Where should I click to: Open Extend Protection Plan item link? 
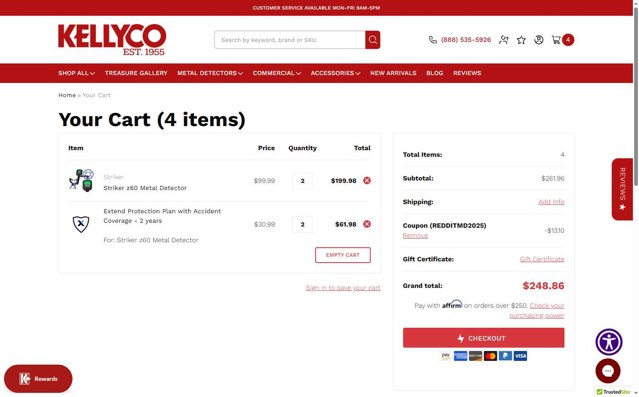tap(162, 216)
